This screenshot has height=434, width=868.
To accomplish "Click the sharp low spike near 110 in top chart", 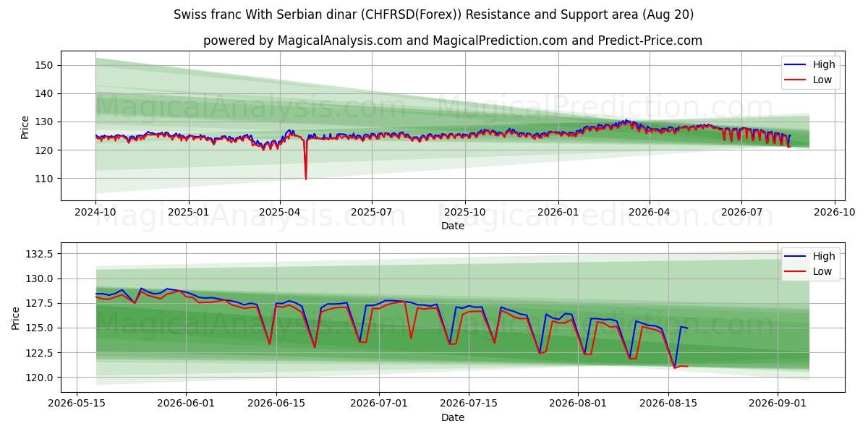I will click(305, 177).
